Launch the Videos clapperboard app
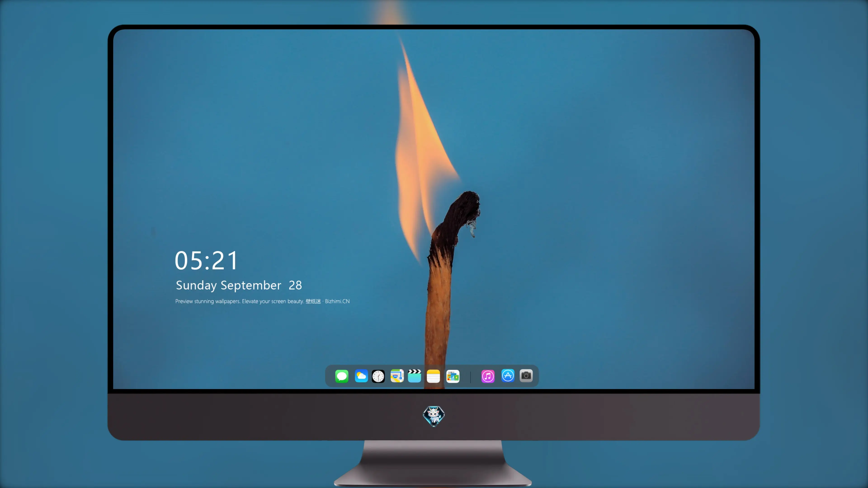Image resolution: width=868 pixels, height=488 pixels. pyautogui.click(x=415, y=376)
